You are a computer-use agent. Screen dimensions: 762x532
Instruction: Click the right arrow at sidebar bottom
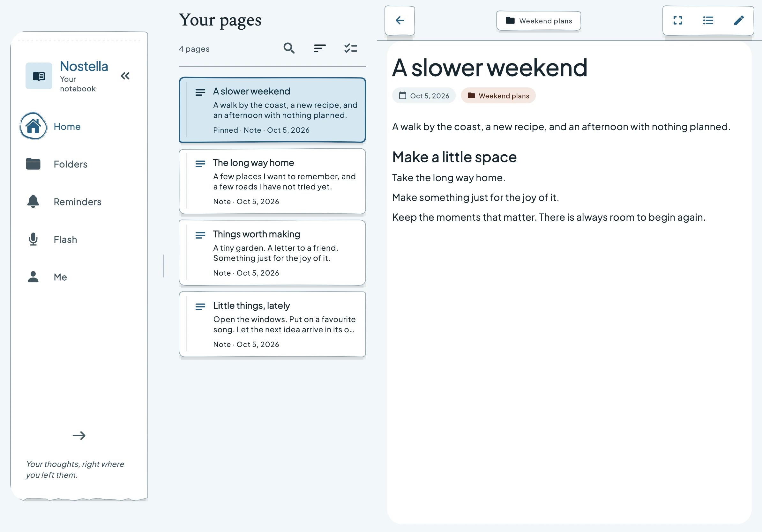tap(79, 435)
